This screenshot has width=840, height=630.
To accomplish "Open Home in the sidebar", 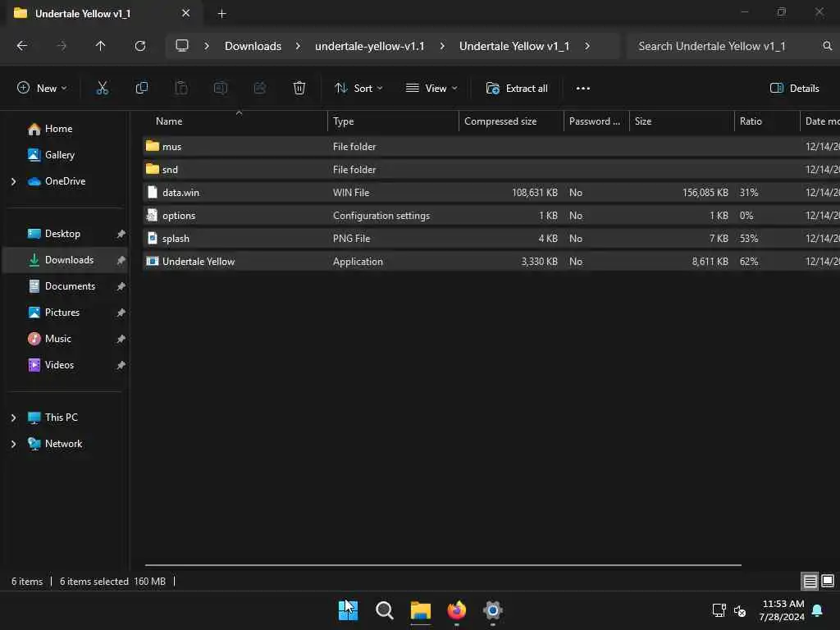I will point(58,129).
